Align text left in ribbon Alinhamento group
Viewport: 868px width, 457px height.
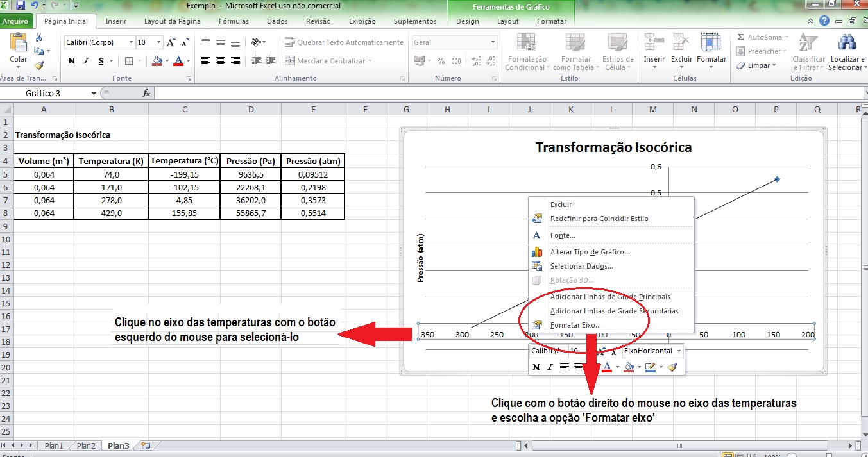[206, 61]
